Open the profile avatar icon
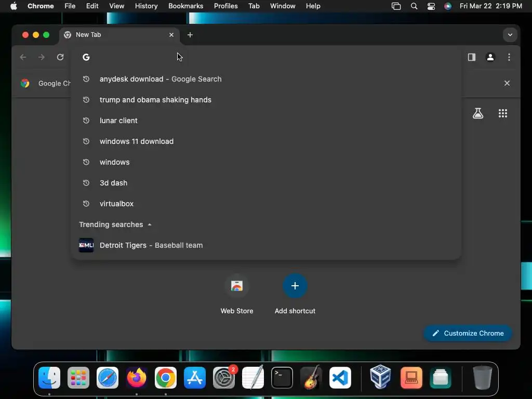 click(490, 57)
